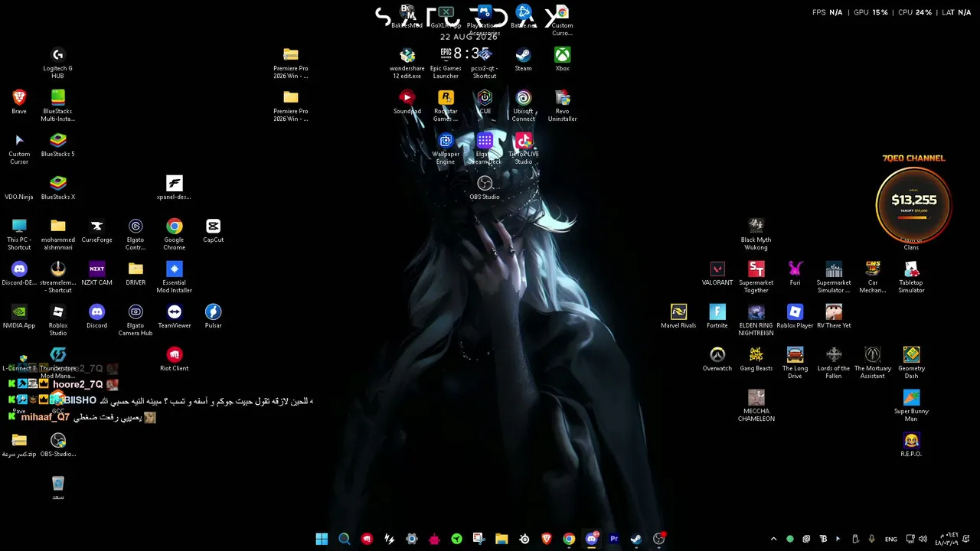Open the Rockstar Games Launcher icon
980x551 pixels.
[x=446, y=105]
